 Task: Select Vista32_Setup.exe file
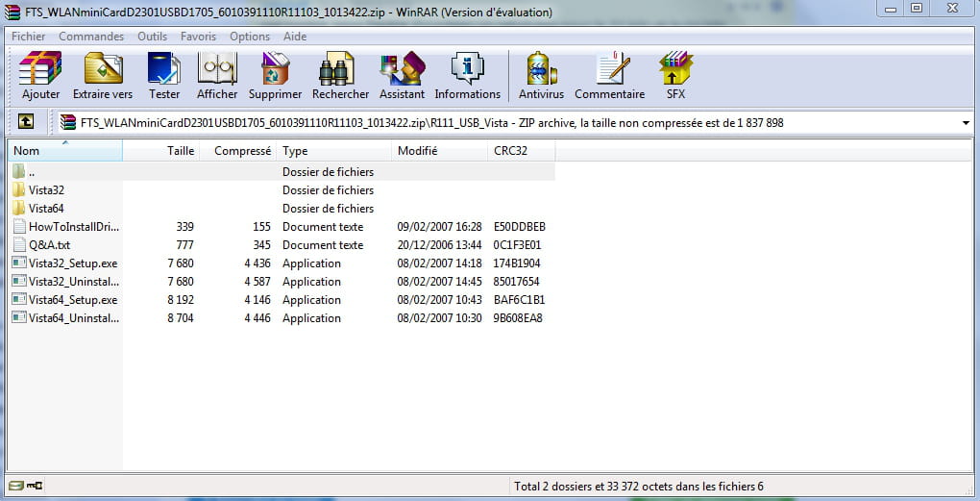tap(72, 263)
